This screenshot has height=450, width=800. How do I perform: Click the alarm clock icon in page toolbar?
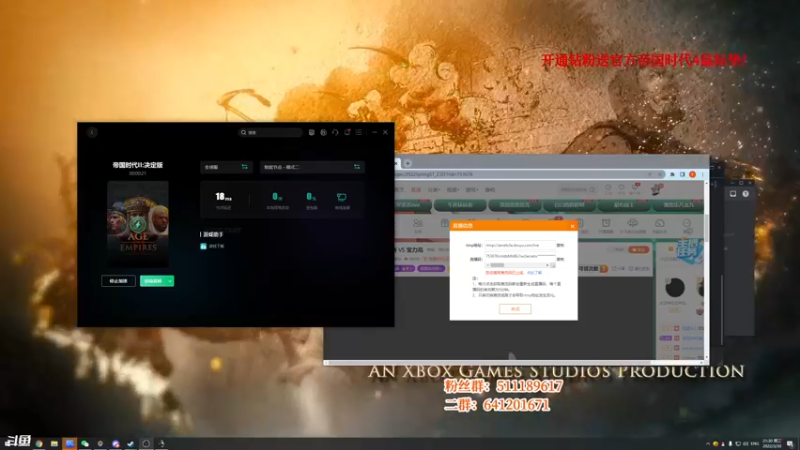[x=606, y=223]
